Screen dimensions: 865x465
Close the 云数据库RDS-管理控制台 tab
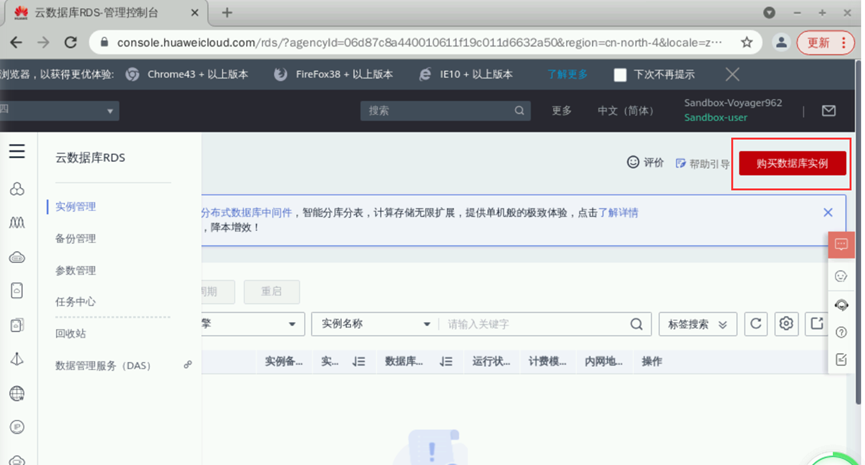[x=195, y=13]
